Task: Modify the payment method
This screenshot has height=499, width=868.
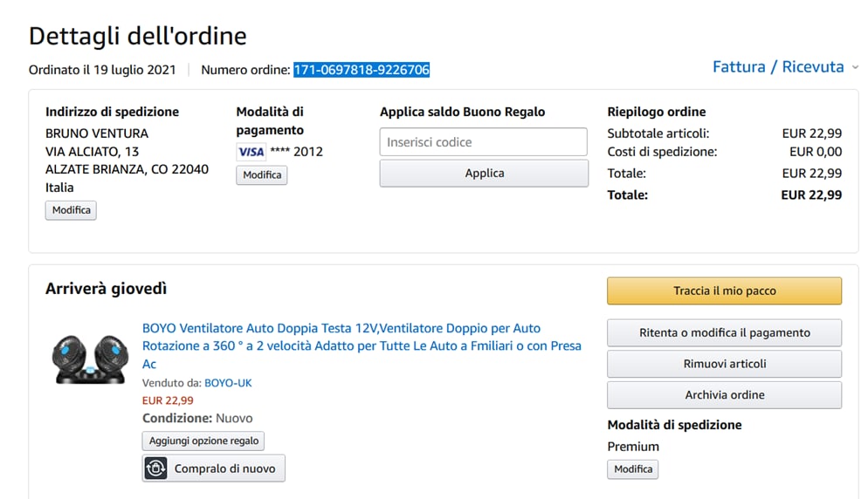Action: (x=262, y=175)
